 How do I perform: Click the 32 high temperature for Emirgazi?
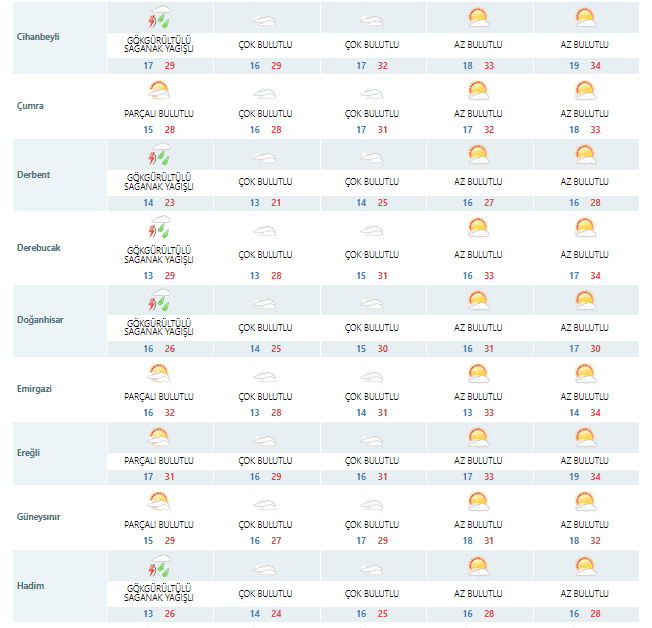(170, 412)
